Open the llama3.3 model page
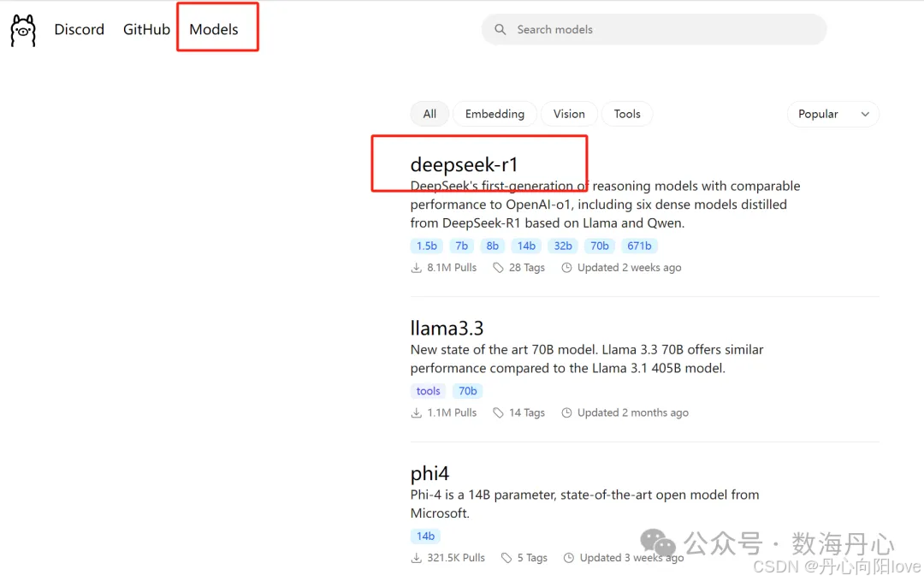The image size is (924, 581). point(447,328)
